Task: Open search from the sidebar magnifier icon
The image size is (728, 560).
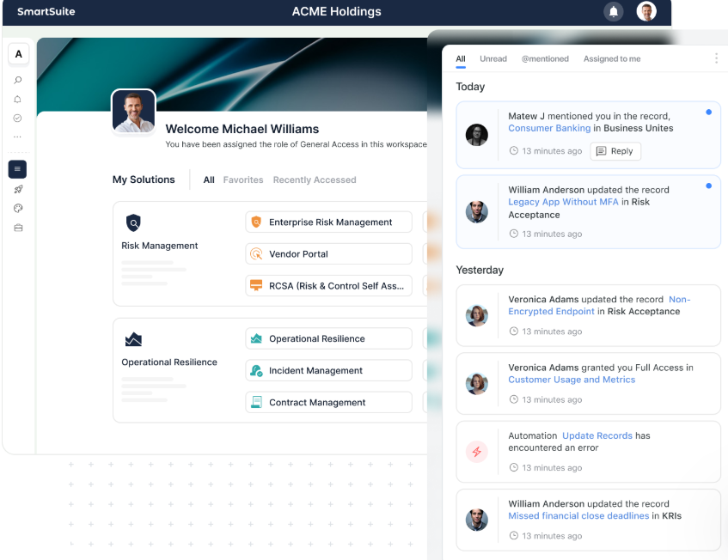Action: [18, 80]
